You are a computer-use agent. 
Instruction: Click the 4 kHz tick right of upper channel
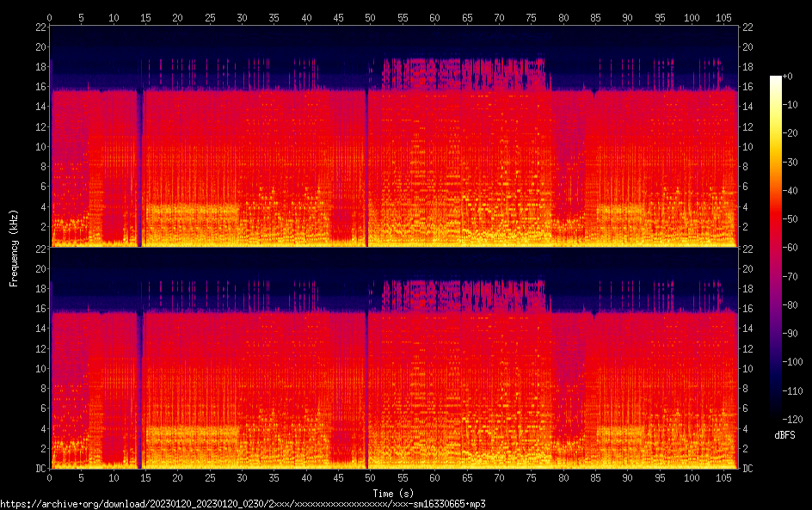pos(747,206)
